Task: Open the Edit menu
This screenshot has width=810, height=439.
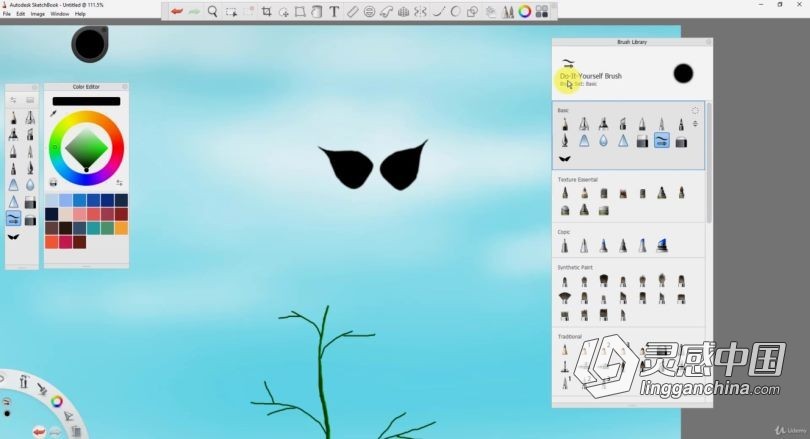Action: (x=21, y=14)
